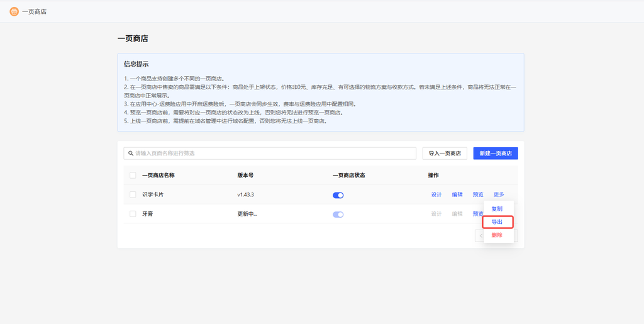Image resolution: width=644 pixels, height=324 pixels.
Task: Switch off the 识字卡片 store status toggle
Action: click(338, 195)
